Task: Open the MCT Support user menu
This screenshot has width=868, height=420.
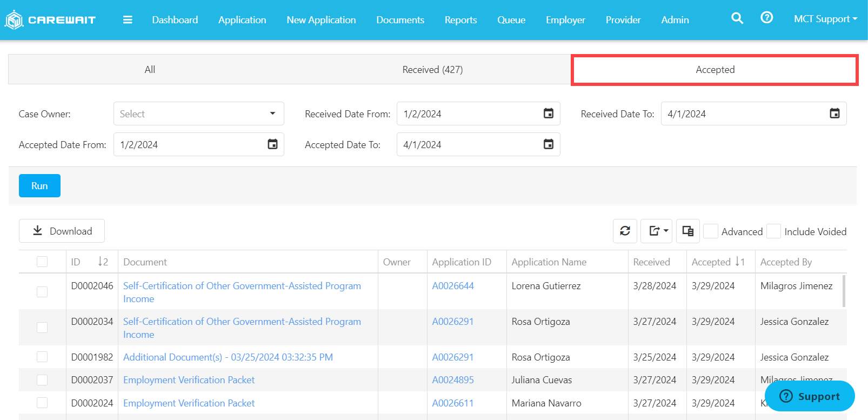Action: pos(825,19)
